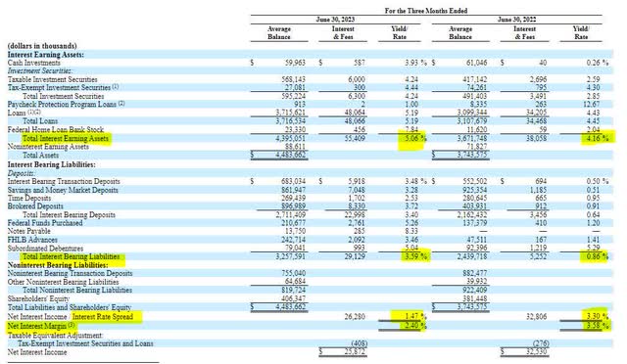Click the 3,257,591 average balance value

(x=290, y=256)
